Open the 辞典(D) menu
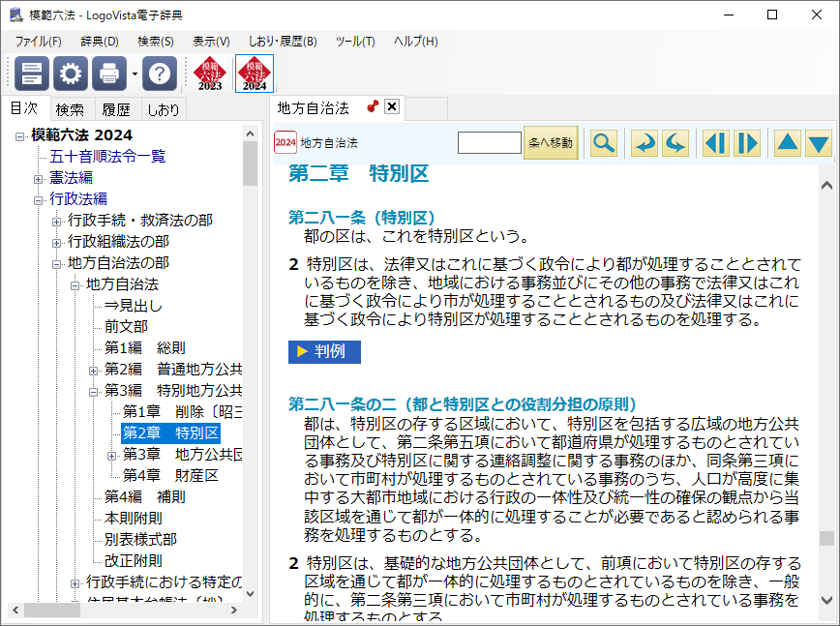This screenshot has width=840, height=626. (100, 42)
